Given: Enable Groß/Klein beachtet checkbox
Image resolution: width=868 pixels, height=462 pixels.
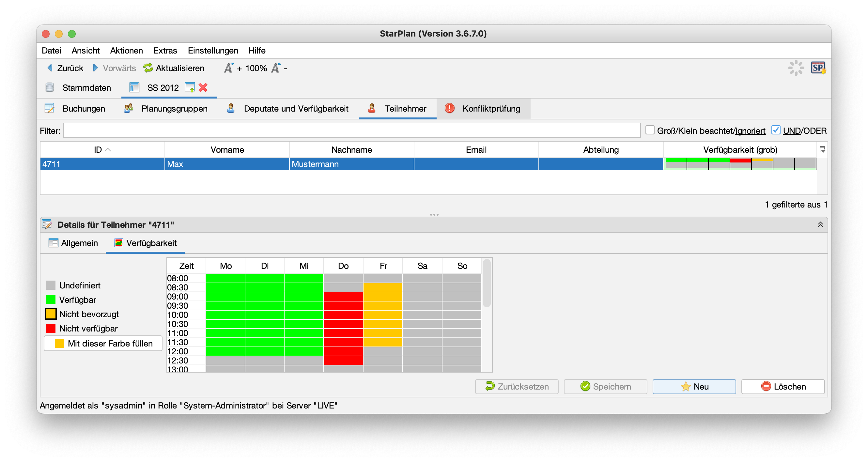Looking at the screenshot, I should 650,130.
